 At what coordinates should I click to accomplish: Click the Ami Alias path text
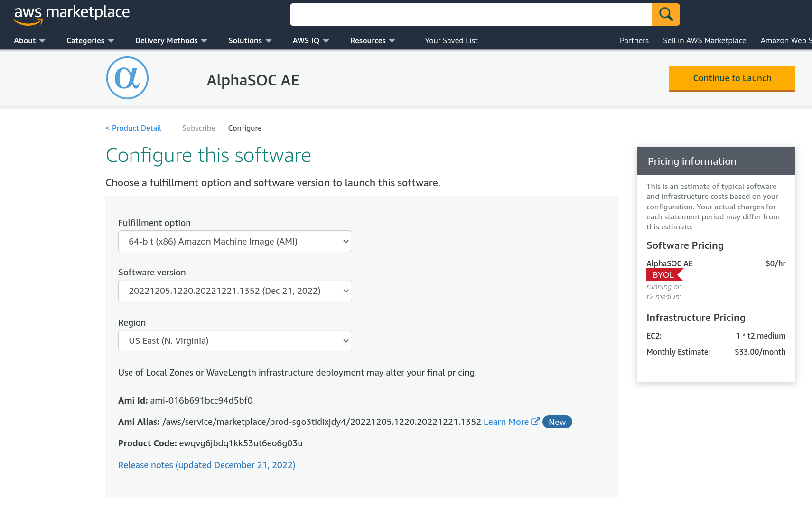[x=322, y=422]
